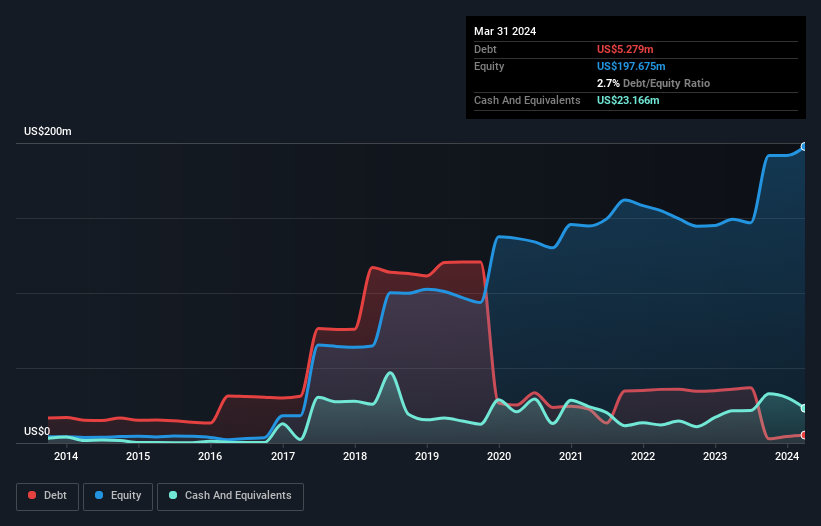Toggle Cash And Equivalents legend button
This screenshot has width=821, height=526.
[x=230, y=496]
